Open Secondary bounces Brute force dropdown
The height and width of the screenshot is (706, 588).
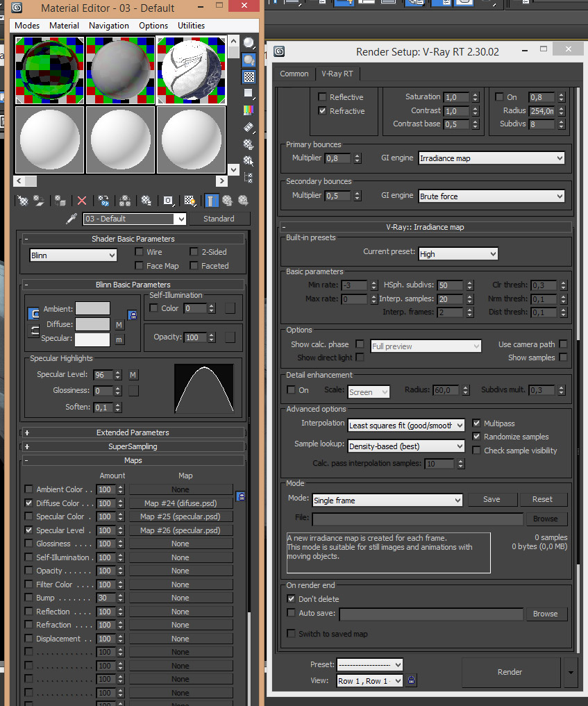(492, 196)
